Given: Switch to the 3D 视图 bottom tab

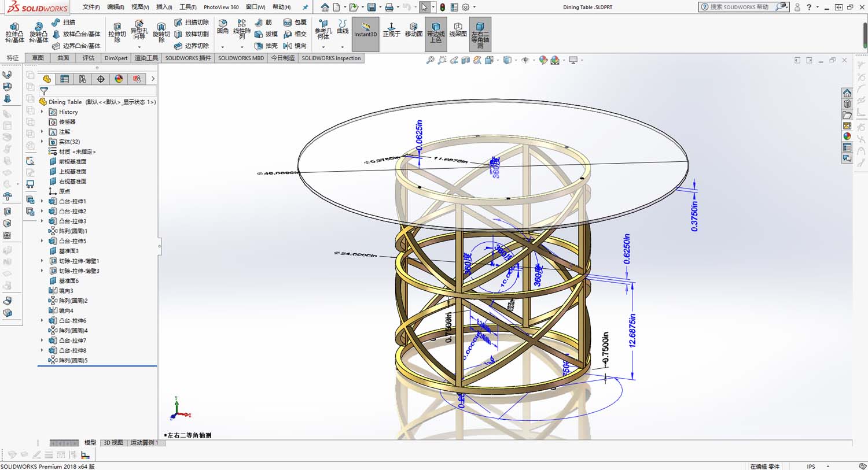Looking at the screenshot, I should (x=113, y=443).
